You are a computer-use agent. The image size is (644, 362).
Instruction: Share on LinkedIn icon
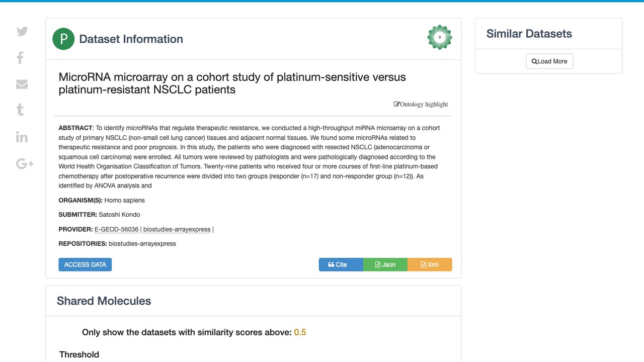pyautogui.click(x=22, y=137)
